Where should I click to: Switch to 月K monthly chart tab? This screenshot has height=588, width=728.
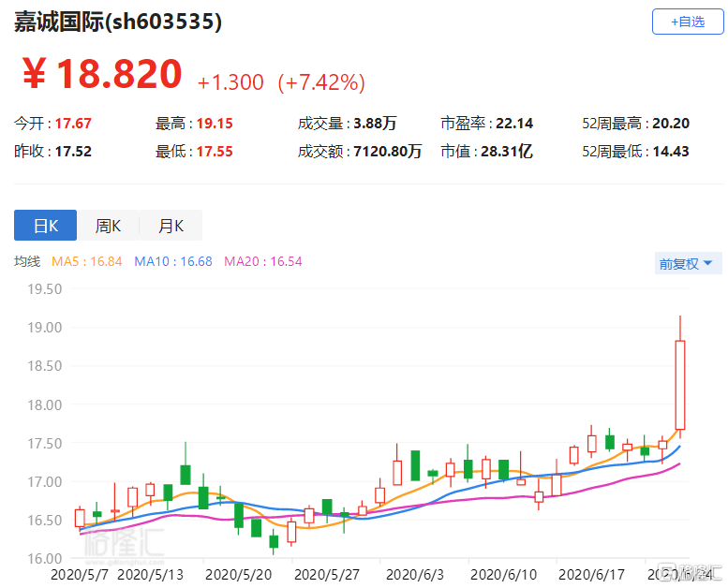[x=171, y=225]
